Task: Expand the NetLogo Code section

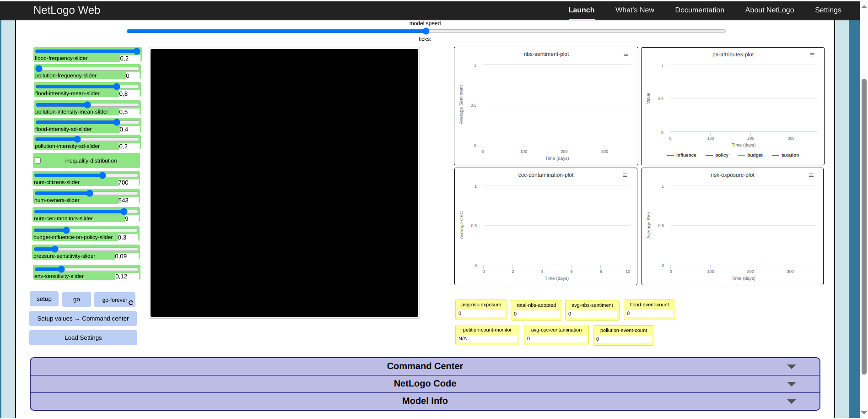Action: point(791,384)
